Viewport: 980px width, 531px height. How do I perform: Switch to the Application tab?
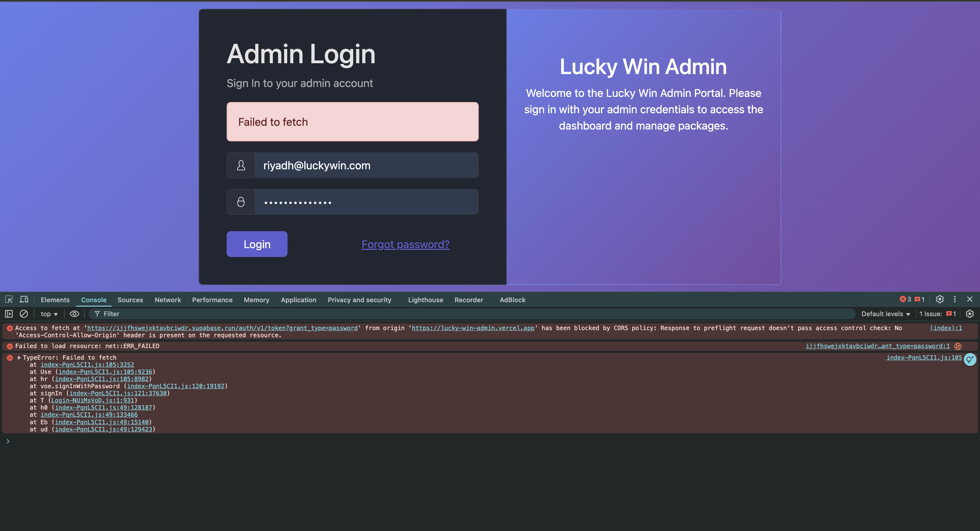(x=298, y=300)
